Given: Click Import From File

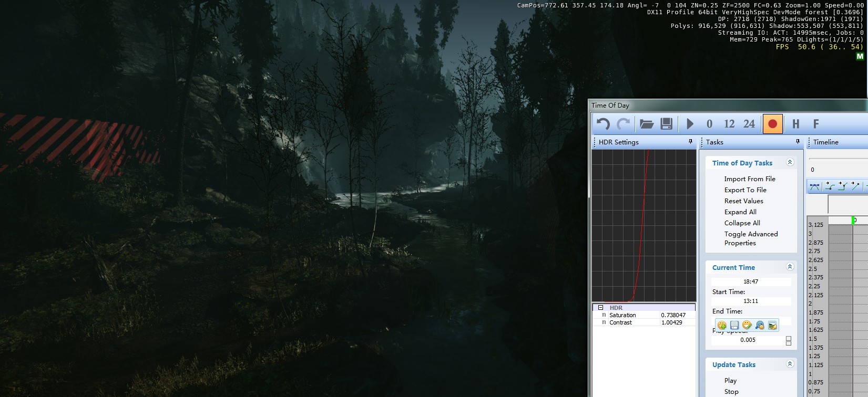Looking at the screenshot, I should point(750,179).
